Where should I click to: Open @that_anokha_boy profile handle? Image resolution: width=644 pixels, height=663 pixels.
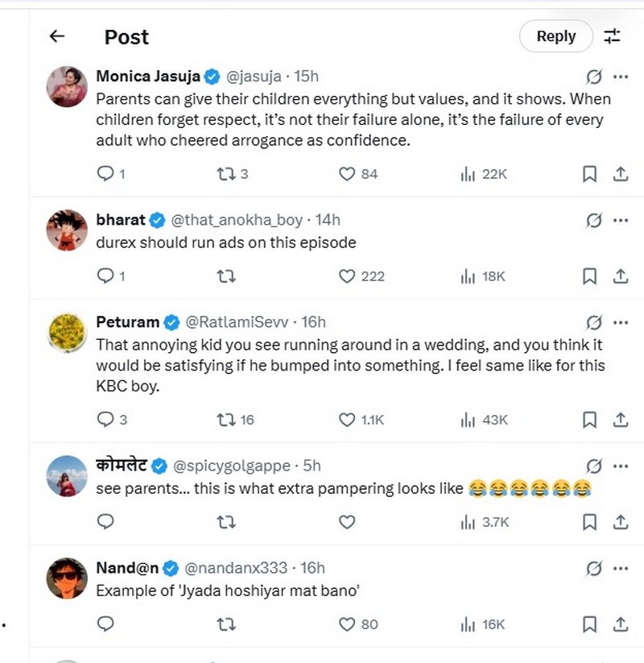click(237, 220)
